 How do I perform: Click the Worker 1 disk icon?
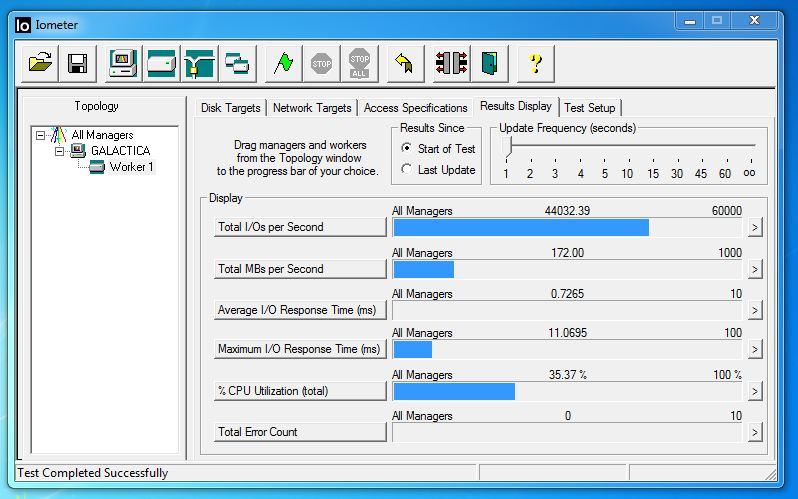[97, 167]
